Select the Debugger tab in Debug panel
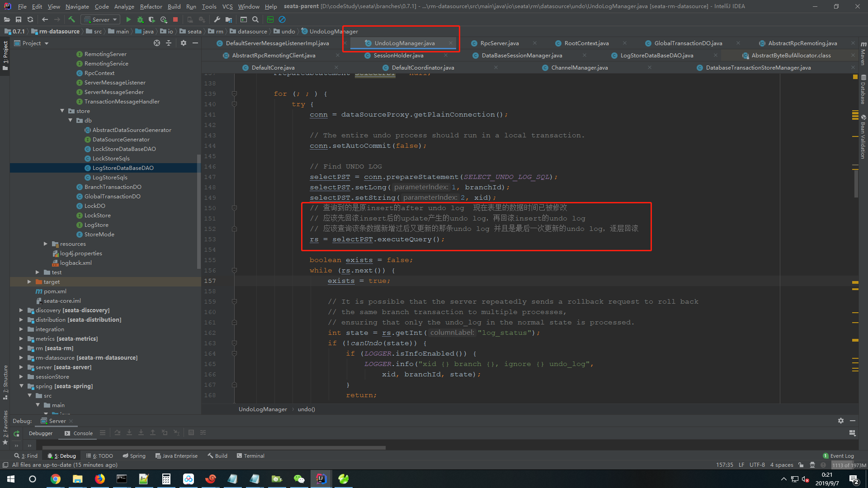Image resolution: width=868 pixels, height=488 pixels. pos(41,433)
